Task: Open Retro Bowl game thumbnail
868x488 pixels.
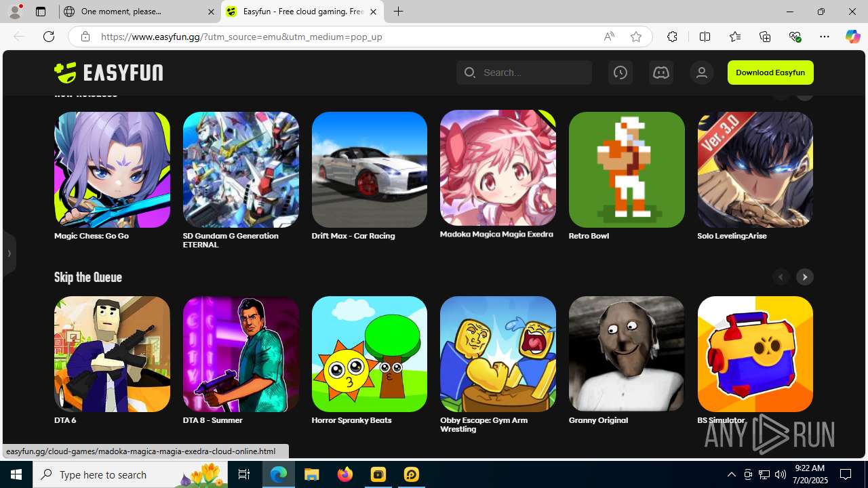Action: [x=627, y=169]
